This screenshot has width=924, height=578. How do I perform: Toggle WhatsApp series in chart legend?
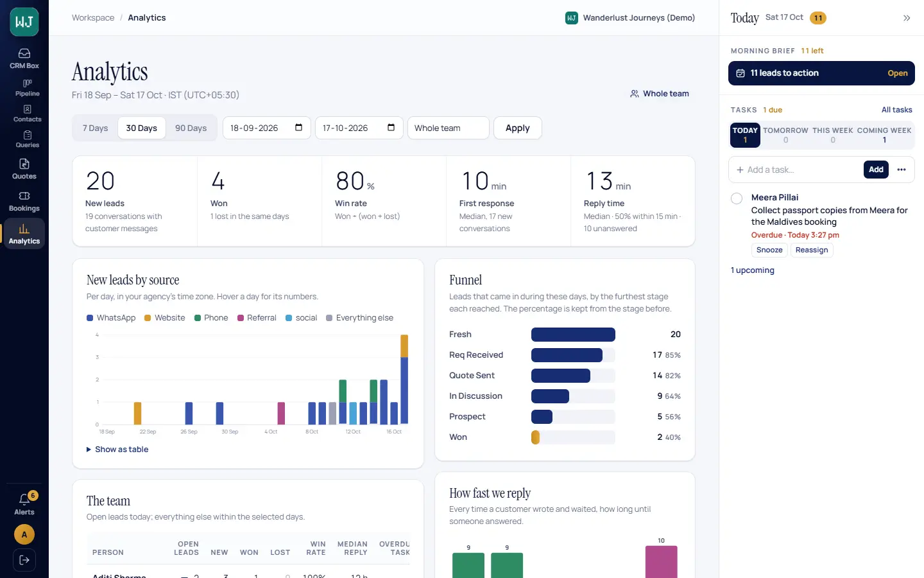pos(111,318)
